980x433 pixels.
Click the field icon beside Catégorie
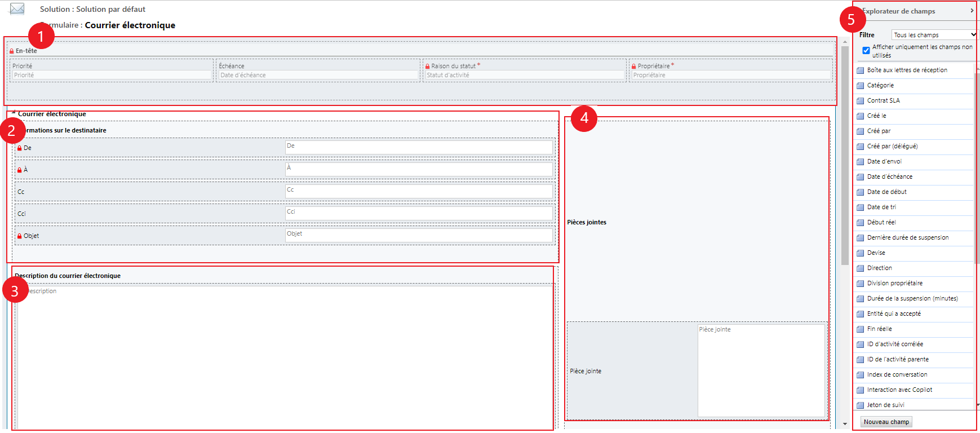pyautogui.click(x=860, y=86)
